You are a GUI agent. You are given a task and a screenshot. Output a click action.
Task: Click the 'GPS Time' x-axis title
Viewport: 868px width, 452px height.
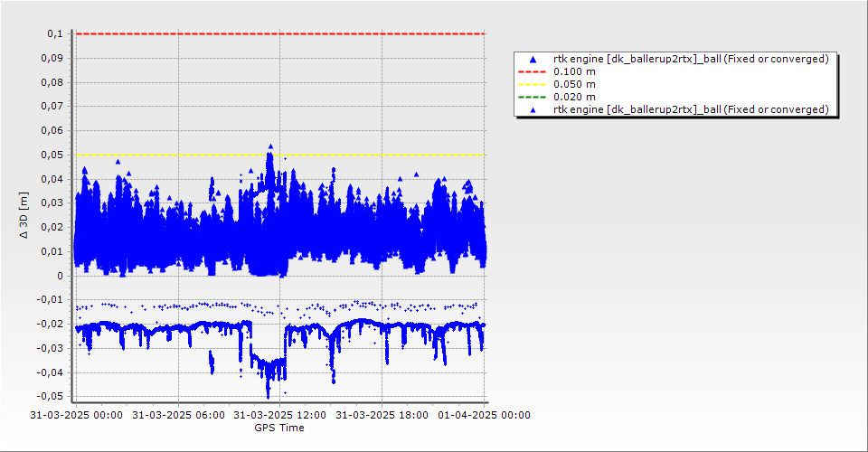click(279, 428)
